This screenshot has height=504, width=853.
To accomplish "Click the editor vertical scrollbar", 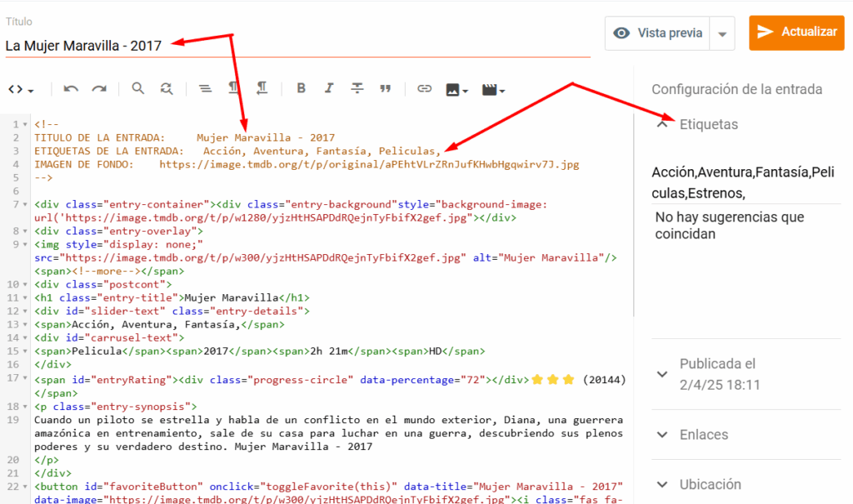I will (x=634, y=216).
